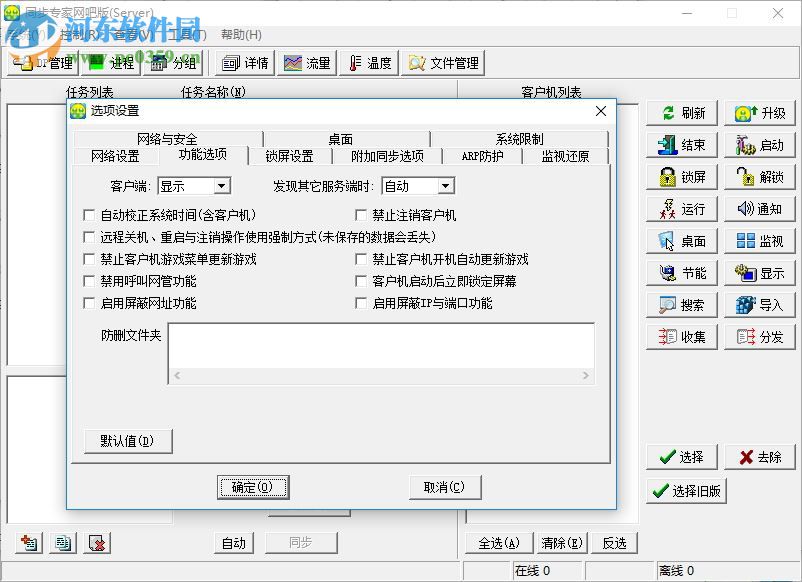Open remote desktop via 桌面 icon
This screenshot has height=582, width=802.
681,240
